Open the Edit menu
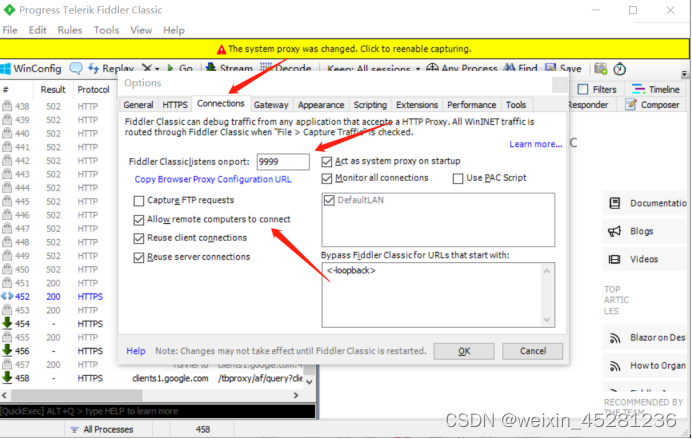 [x=38, y=30]
